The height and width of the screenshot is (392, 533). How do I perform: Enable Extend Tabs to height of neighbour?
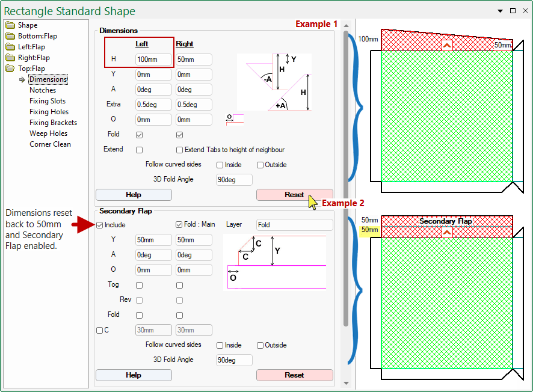[x=179, y=150]
